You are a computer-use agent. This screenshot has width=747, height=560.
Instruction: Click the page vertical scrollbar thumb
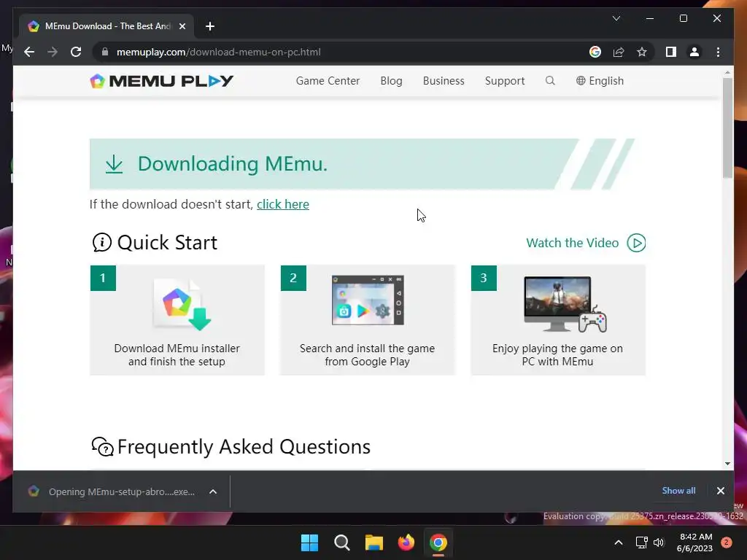point(727,128)
